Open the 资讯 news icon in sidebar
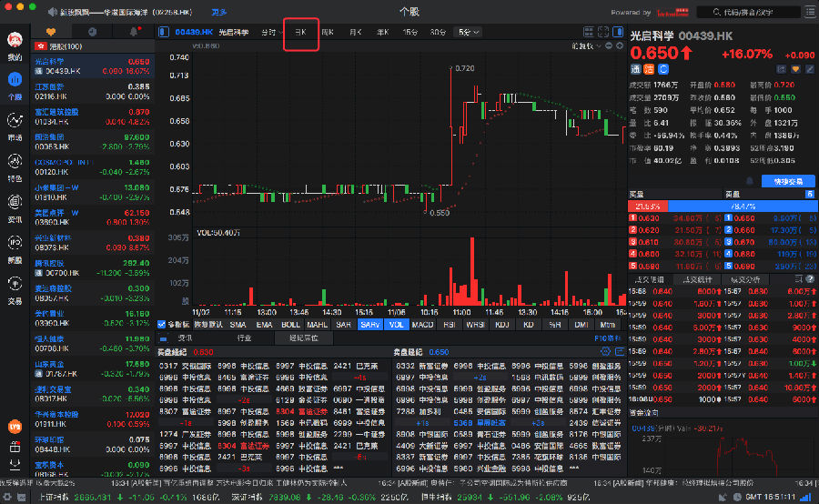 click(x=15, y=202)
